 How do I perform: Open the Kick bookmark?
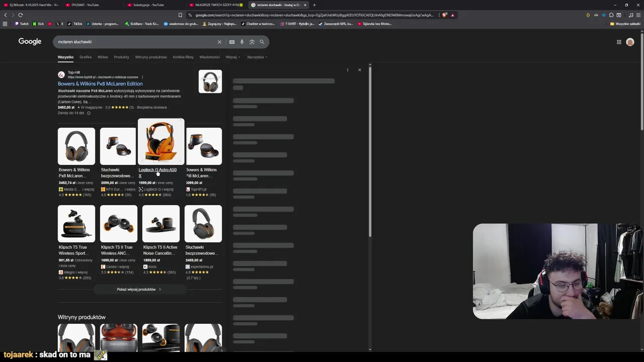38,24
